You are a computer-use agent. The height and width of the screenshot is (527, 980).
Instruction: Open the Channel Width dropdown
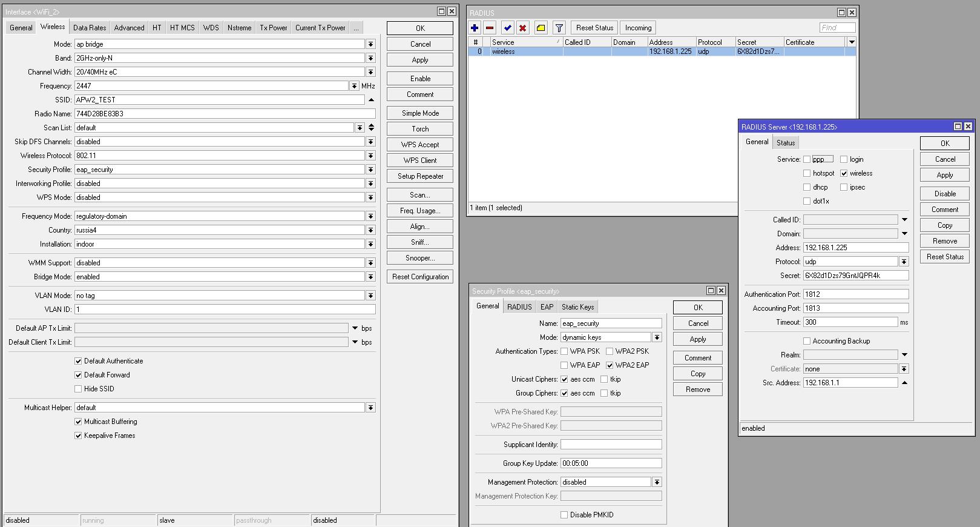pyautogui.click(x=371, y=72)
